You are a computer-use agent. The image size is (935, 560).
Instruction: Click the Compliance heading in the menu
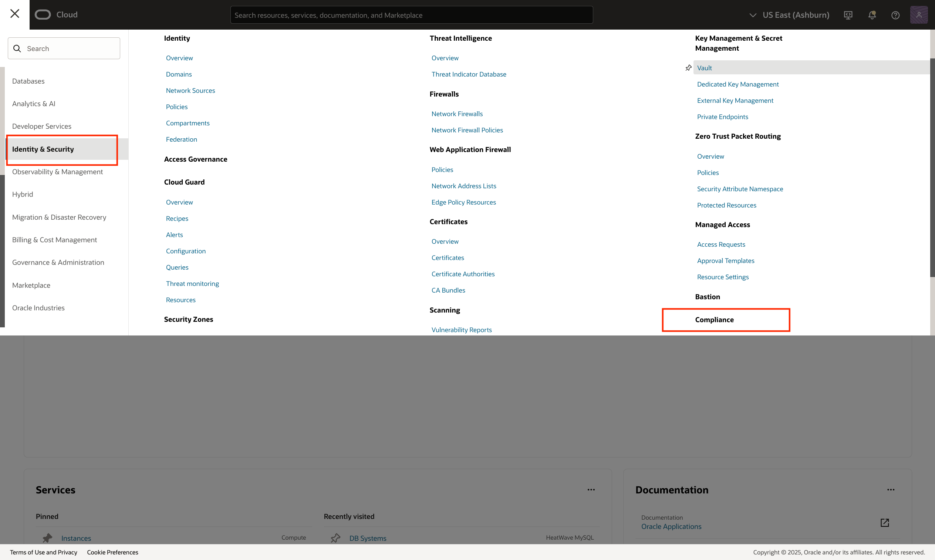click(x=714, y=320)
